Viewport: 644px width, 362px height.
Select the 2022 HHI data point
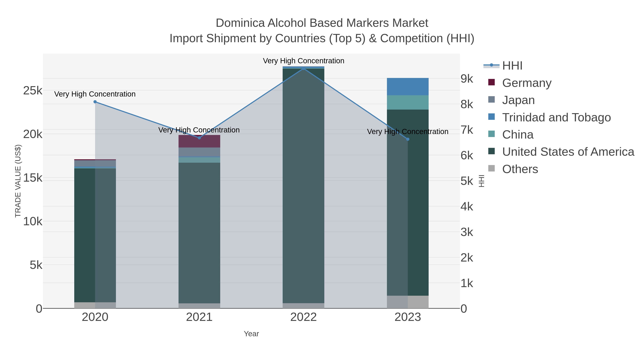coord(304,68)
